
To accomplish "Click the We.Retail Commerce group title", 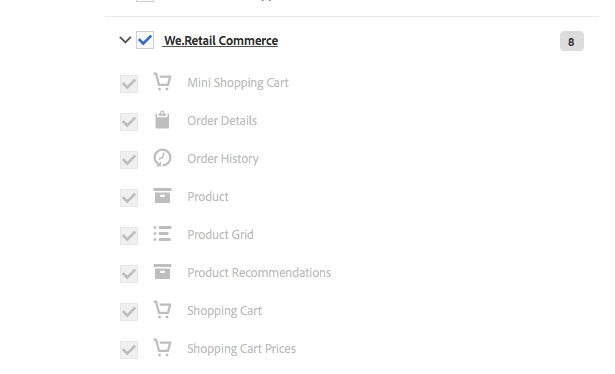I will (221, 40).
